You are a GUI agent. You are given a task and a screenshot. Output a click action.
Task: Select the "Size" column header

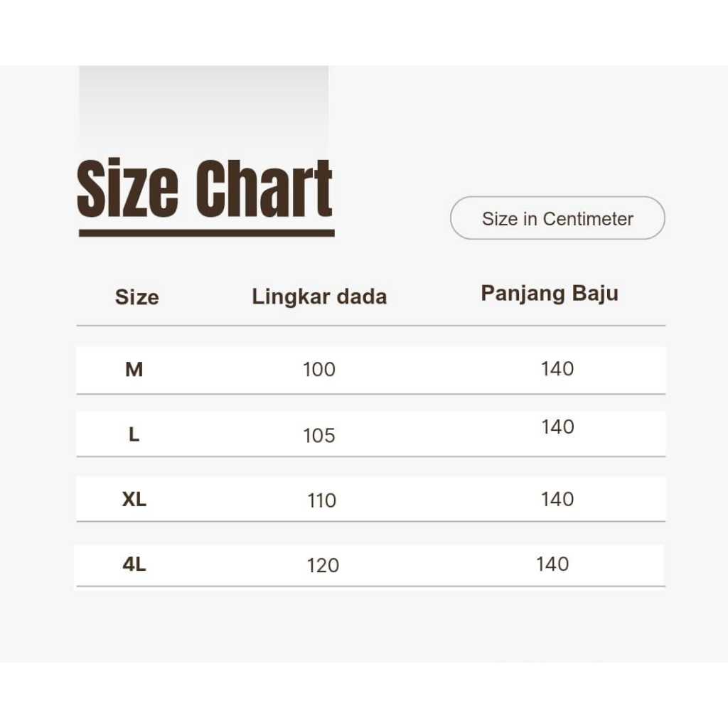[x=136, y=297]
